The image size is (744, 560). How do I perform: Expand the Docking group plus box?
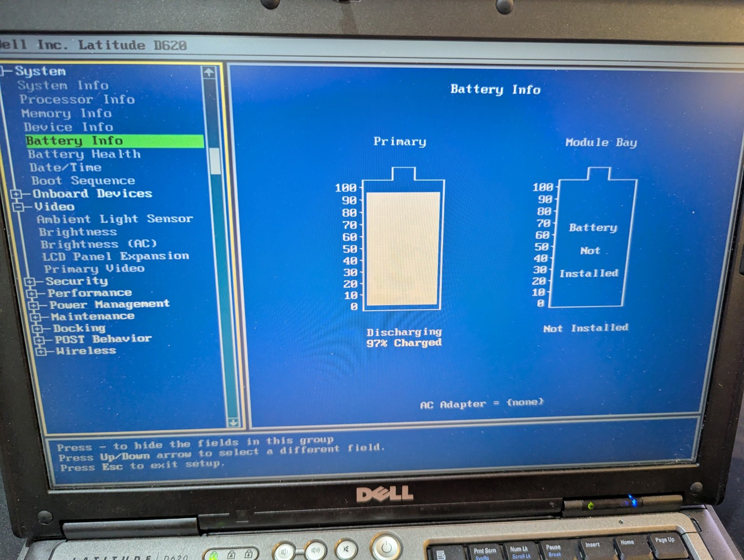tap(37, 329)
